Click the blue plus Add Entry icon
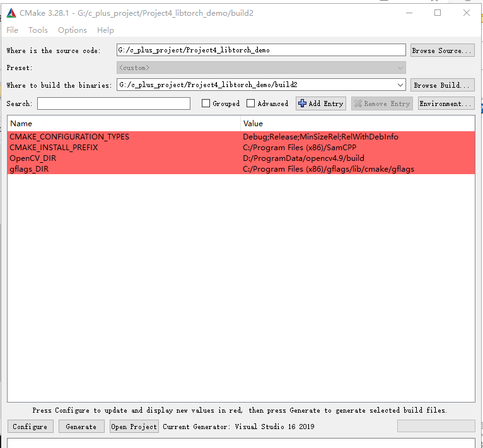483x448 pixels. 302,103
